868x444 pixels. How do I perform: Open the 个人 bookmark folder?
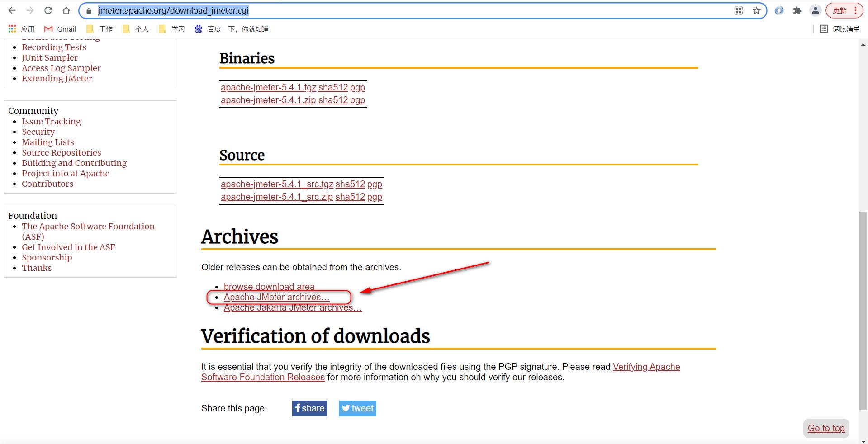point(136,29)
